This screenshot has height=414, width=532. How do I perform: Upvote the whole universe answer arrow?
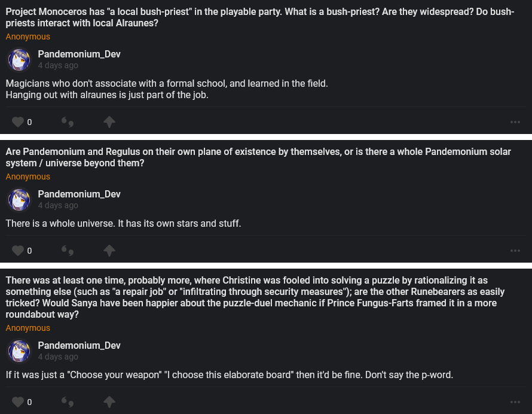pos(109,250)
